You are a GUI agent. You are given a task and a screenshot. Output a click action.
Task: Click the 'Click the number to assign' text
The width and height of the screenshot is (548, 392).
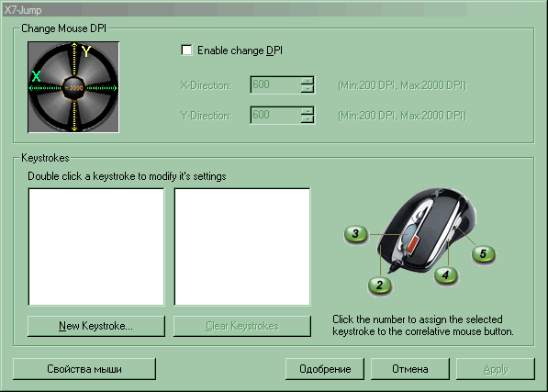(x=423, y=325)
